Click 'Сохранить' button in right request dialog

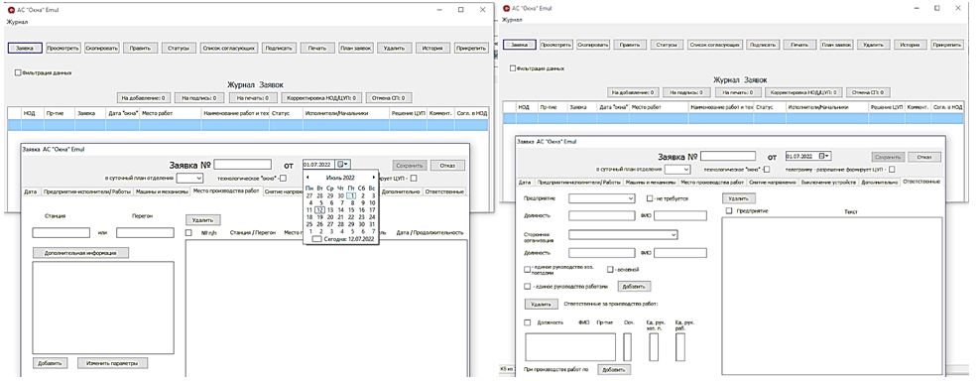pyautogui.click(x=888, y=157)
